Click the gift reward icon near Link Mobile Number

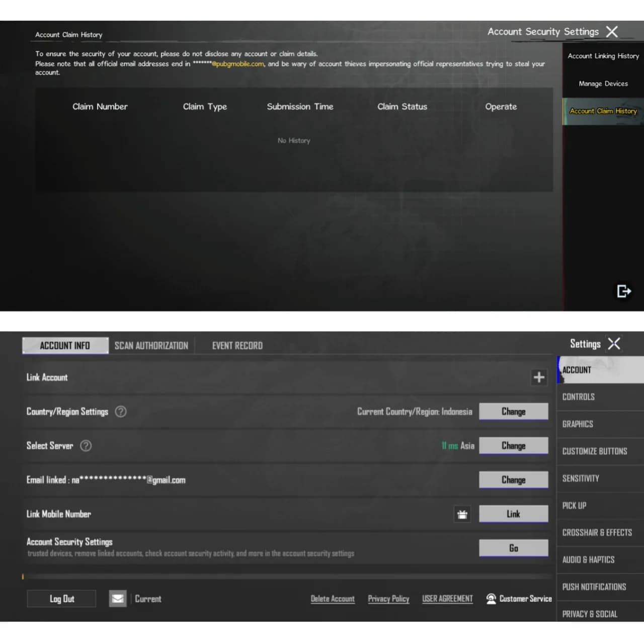(462, 514)
